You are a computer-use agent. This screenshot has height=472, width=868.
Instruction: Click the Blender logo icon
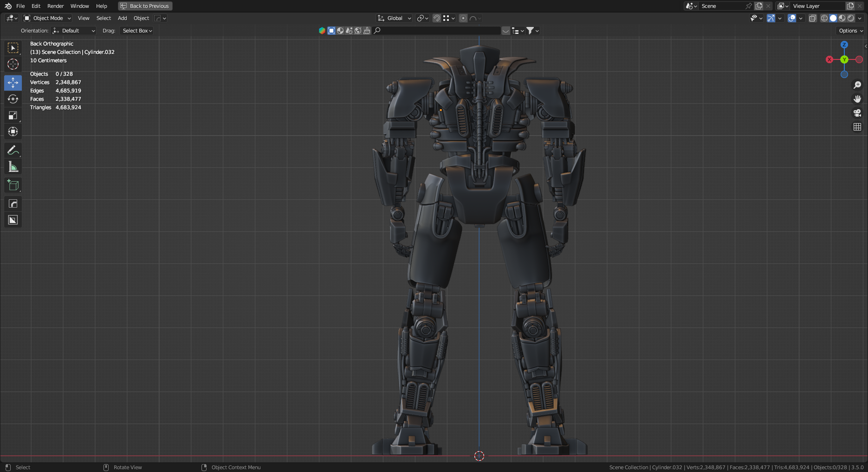[x=8, y=6]
